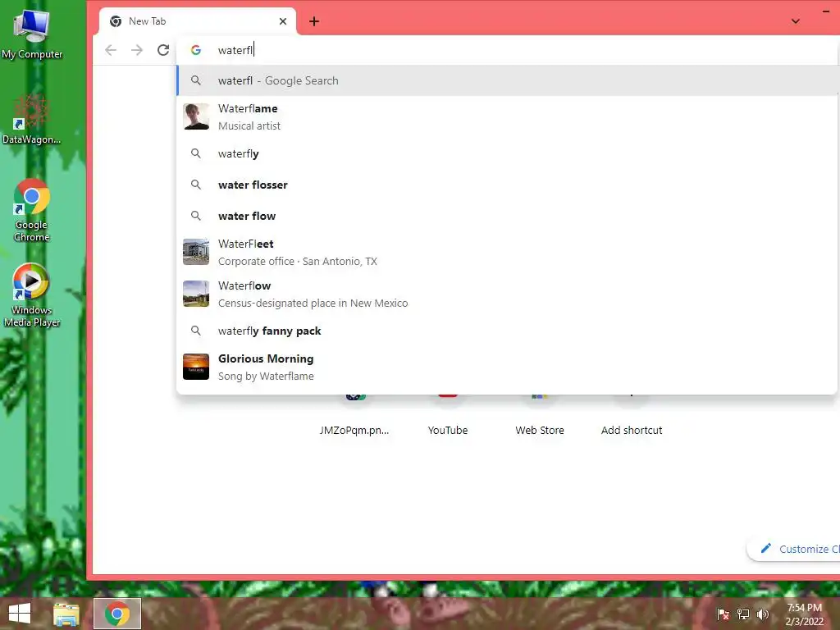
Task: Click Chrome taskbar button
Action: click(x=117, y=614)
